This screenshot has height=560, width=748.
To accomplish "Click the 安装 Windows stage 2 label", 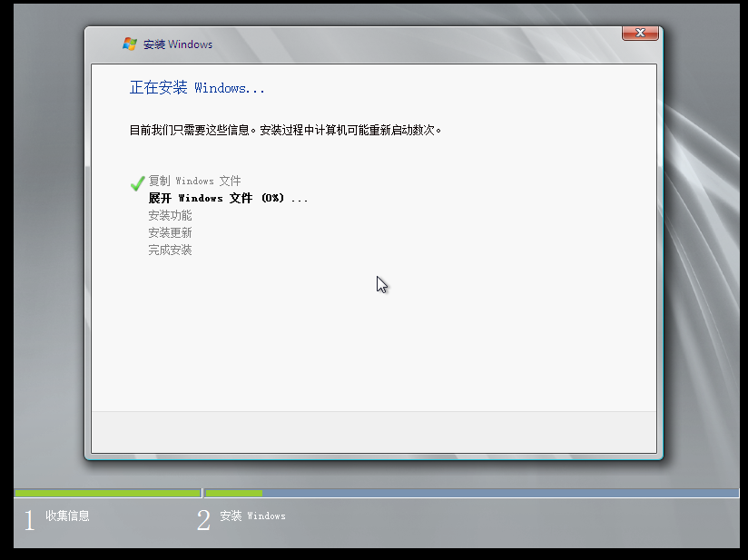I will click(x=253, y=516).
